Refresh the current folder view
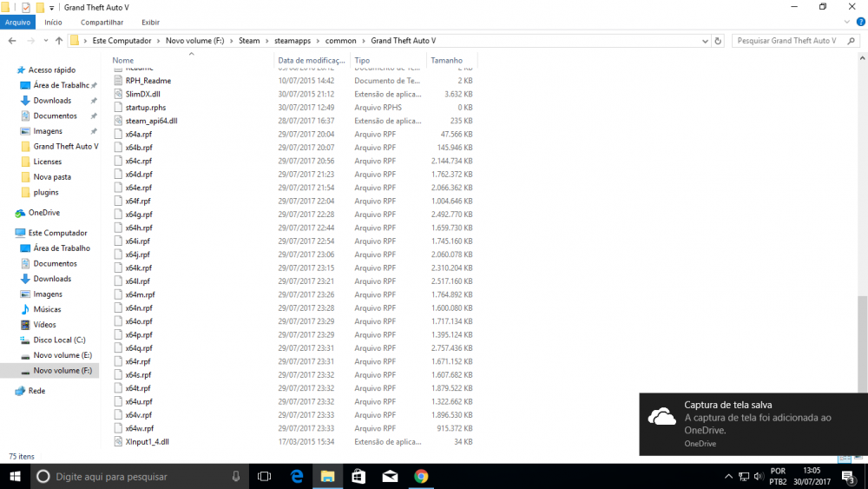The image size is (868, 489). tap(718, 41)
